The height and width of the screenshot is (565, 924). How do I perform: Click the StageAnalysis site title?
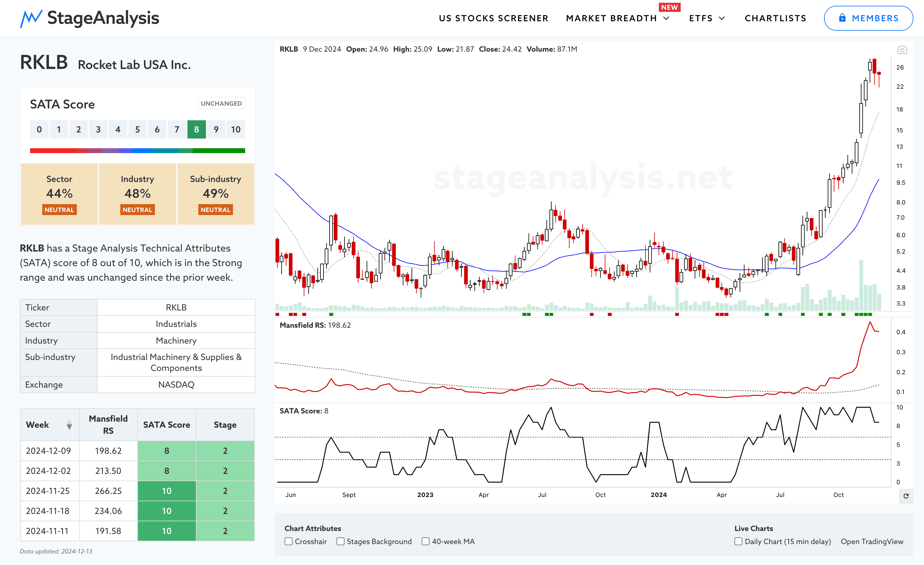coord(103,18)
